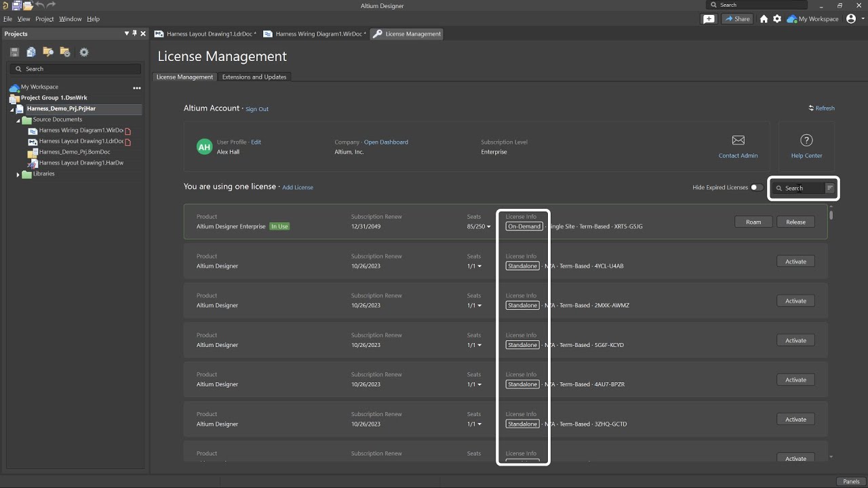Image resolution: width=868 pixels, height=488 pixels.
Task: Click the Contact Admin envelope icon
Action: click(738, 140)
